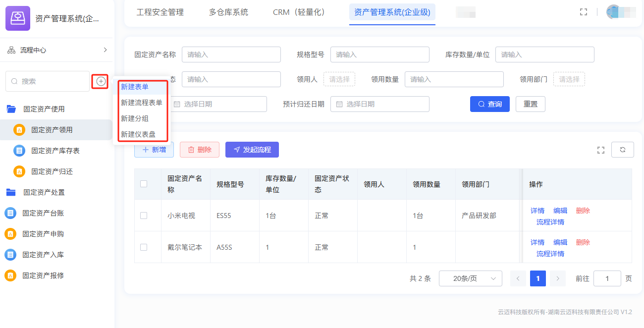Open 固定资产库存表 in the sidebar
Image resolution: width=644 pixels, height=328 pixels.
tap(55, 151)
